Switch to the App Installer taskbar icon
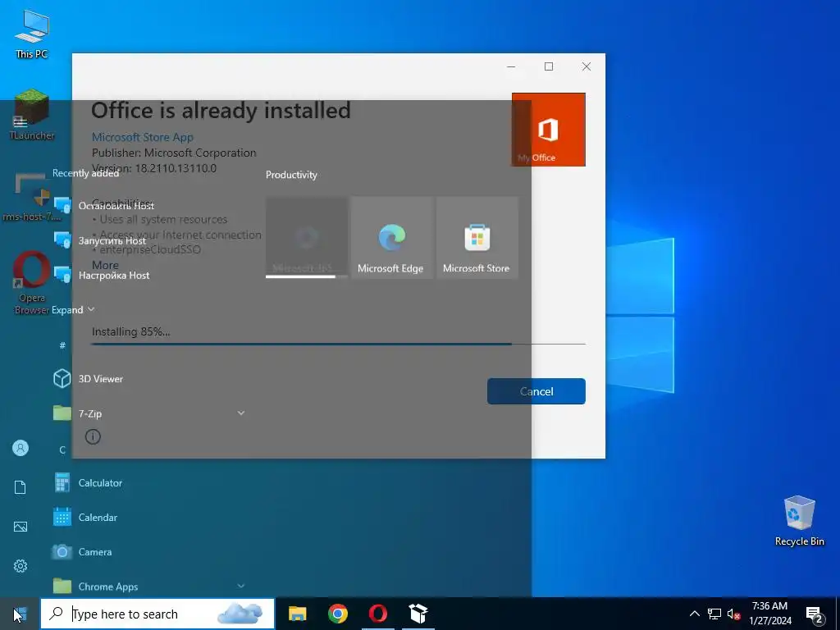The image size is (840, 630). [418, 614]
